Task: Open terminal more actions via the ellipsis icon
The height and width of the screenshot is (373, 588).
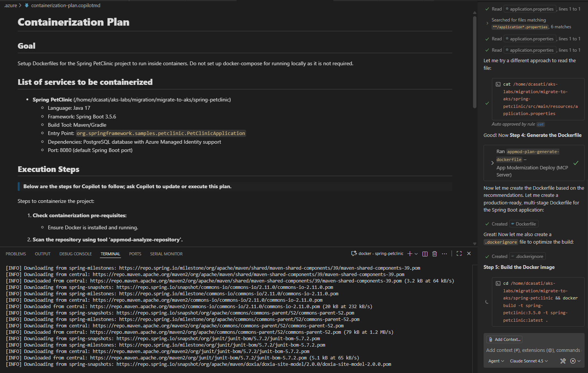Action: (444, 253)
